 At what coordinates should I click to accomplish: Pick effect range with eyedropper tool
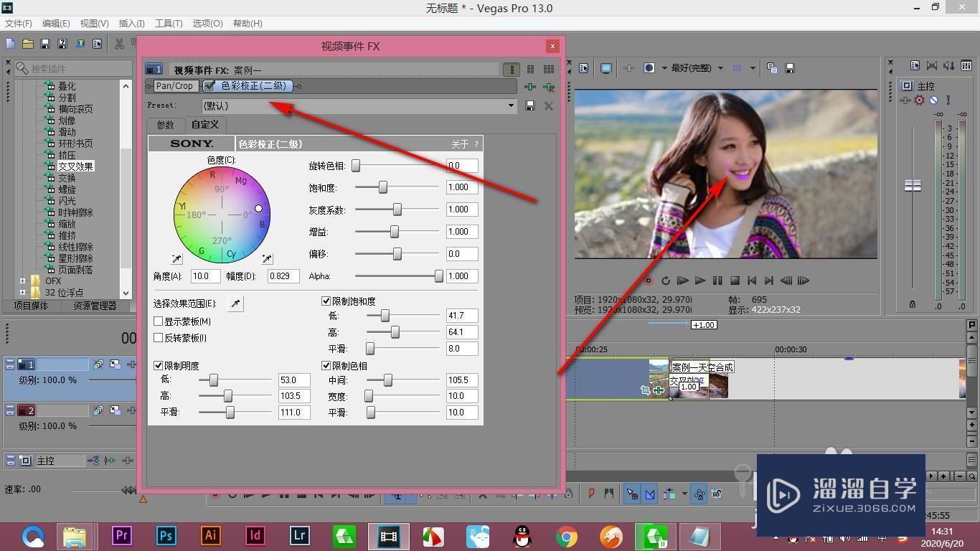click(235, 304)
